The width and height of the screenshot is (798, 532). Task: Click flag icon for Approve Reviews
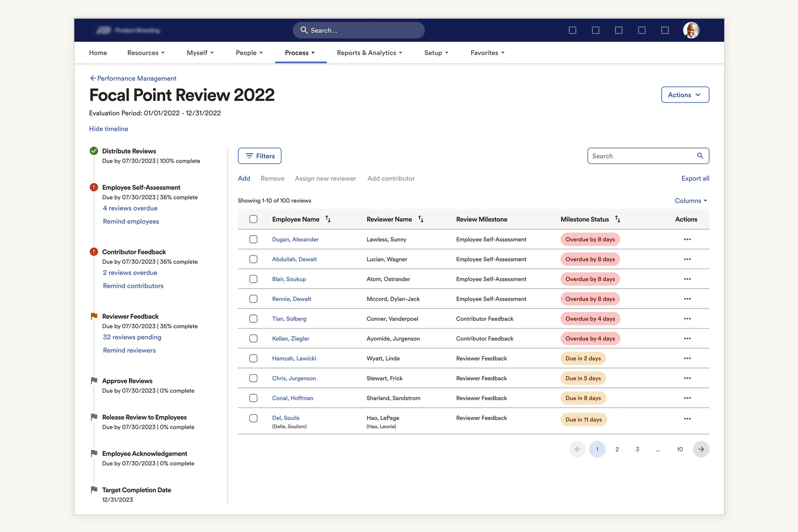click(94, 380)
